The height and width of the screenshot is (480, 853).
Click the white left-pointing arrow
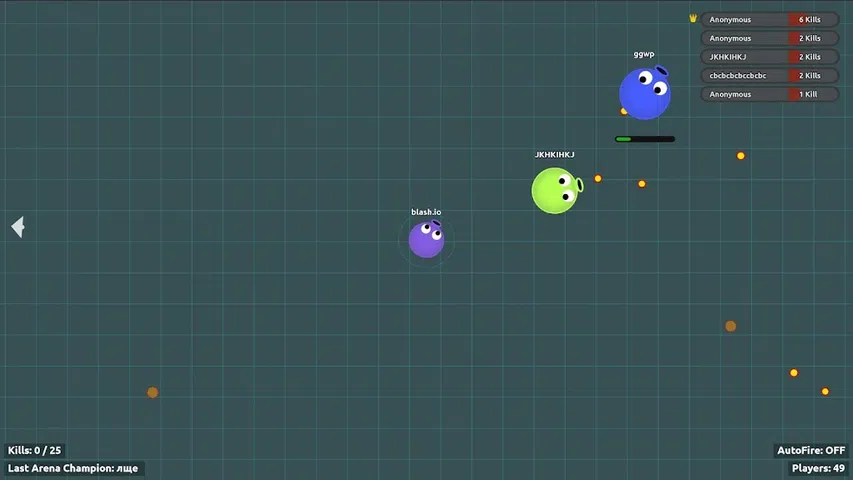pyautogui.click(x=17, y=227)
